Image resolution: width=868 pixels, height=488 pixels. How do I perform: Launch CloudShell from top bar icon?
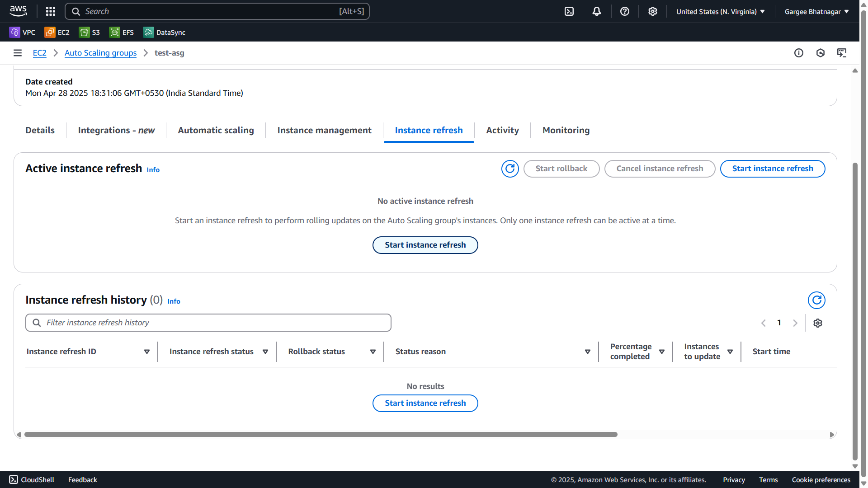pos(569,11)
